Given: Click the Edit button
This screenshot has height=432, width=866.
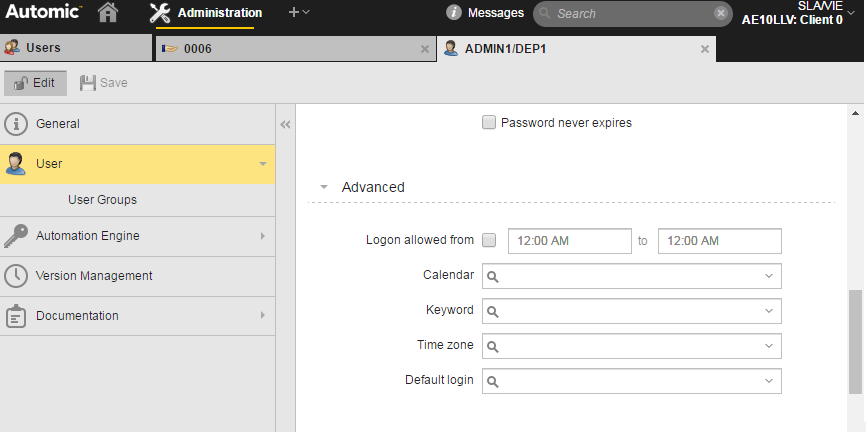Looking at the screenshot, I should point(36,83).
